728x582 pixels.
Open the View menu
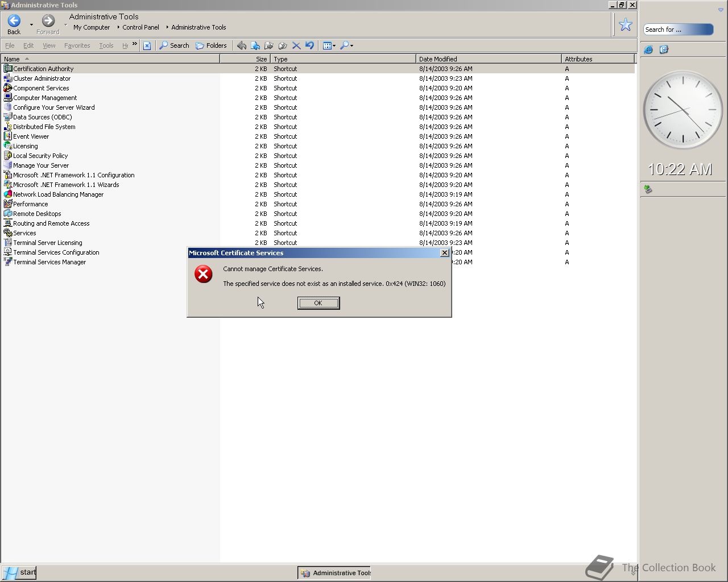pos(49,45)
